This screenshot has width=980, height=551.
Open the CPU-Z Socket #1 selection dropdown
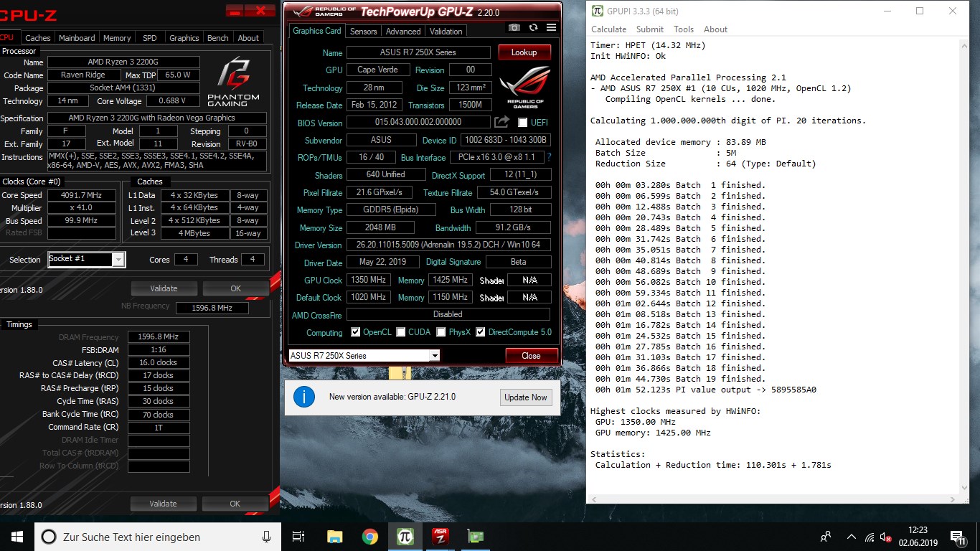coord(118,260)
